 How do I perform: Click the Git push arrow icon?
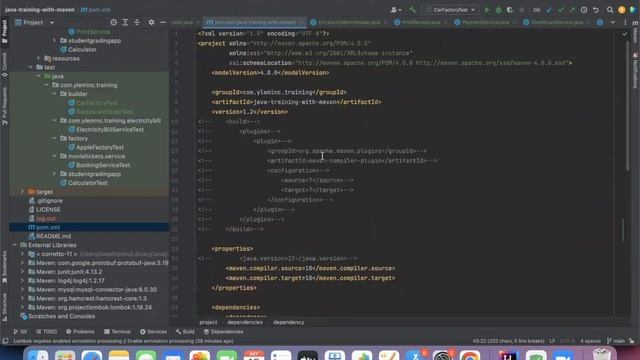572,10
